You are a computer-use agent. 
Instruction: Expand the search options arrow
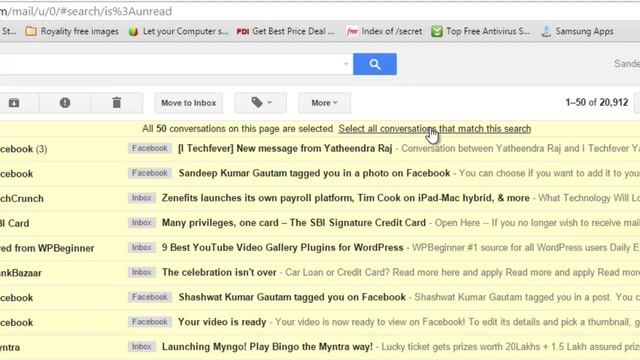pos(346,64)
